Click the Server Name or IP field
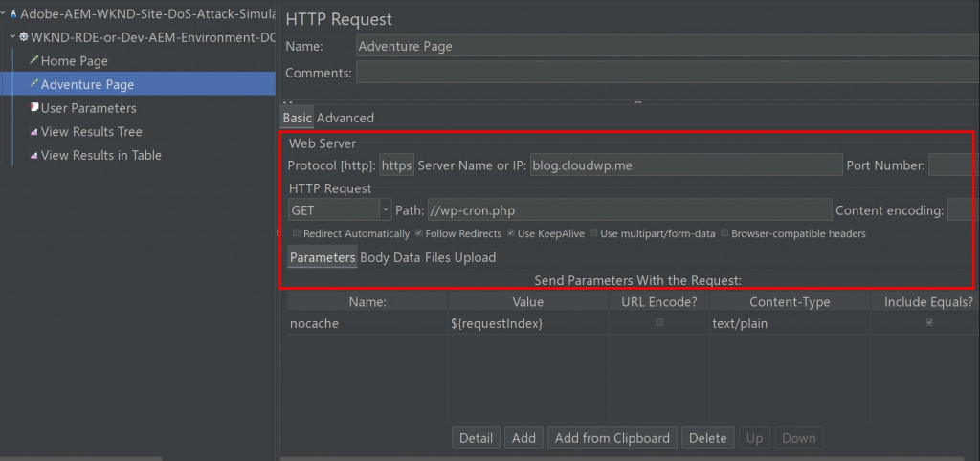 pos(686,165)
